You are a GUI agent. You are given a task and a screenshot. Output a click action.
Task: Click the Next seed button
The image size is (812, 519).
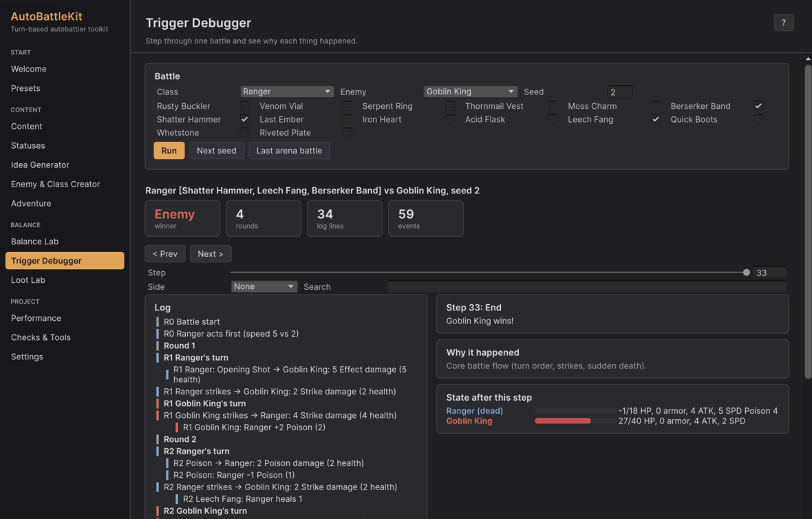(x=217, y=151)
